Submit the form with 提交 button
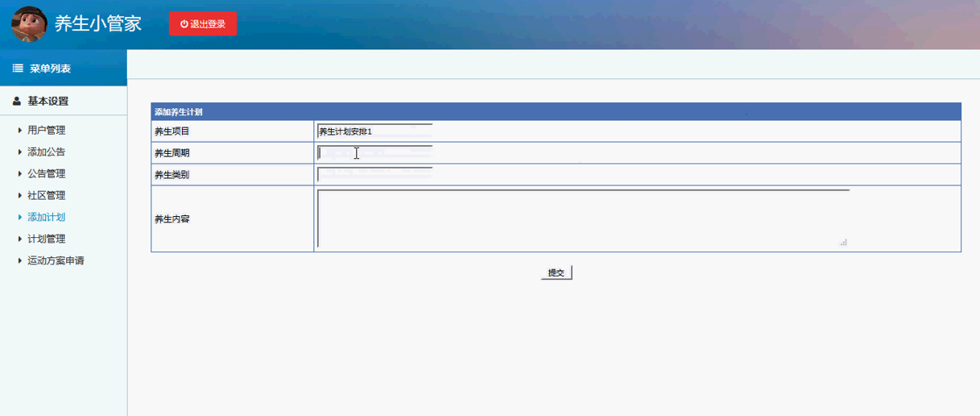The image size is (980, 416). pos(556,272)
